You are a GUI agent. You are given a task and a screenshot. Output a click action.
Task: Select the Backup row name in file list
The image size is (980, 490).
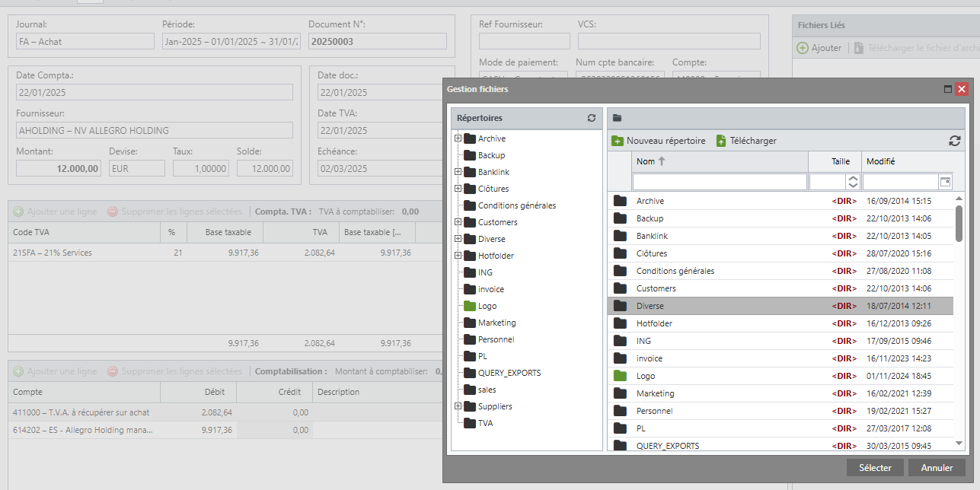click(650, 218)
